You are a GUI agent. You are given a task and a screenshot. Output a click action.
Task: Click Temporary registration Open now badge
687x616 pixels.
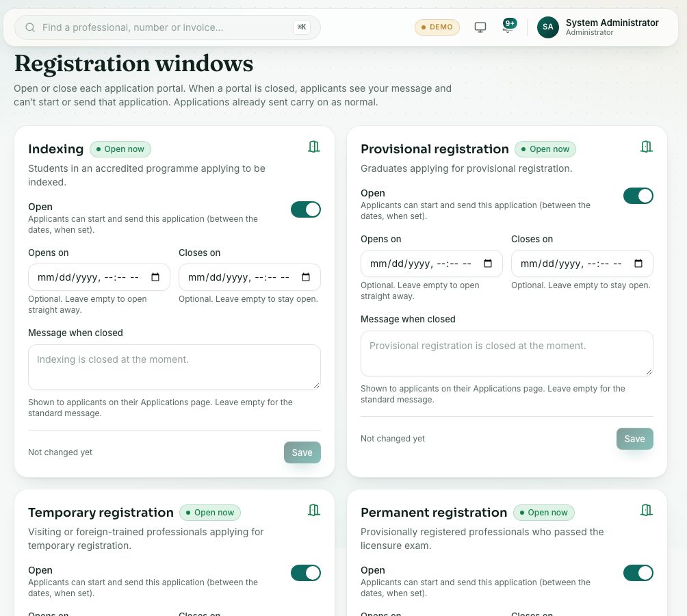click(210, 513)
